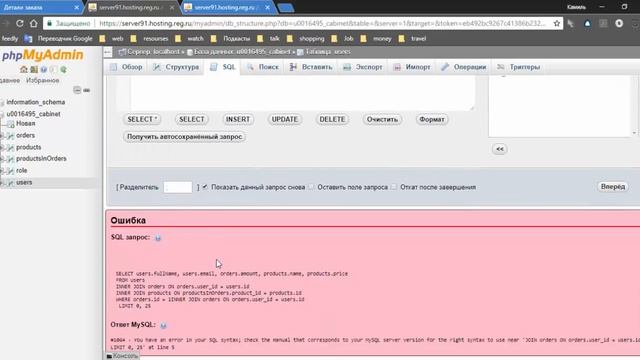Image resolution: width=640 pixels, height=360 pixels.
Task: Expand the users table node
Action: pyautogui.click(x=2, y=182)
